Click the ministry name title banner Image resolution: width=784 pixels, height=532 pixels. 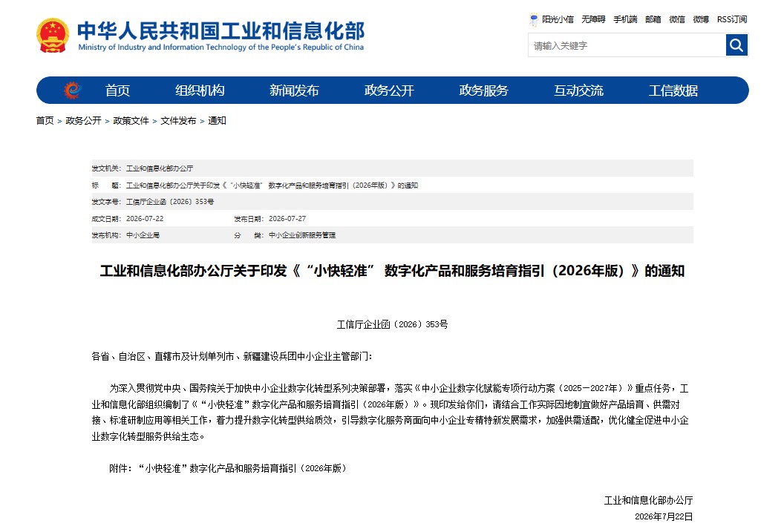pyautogui.click(x=220, y=36)
